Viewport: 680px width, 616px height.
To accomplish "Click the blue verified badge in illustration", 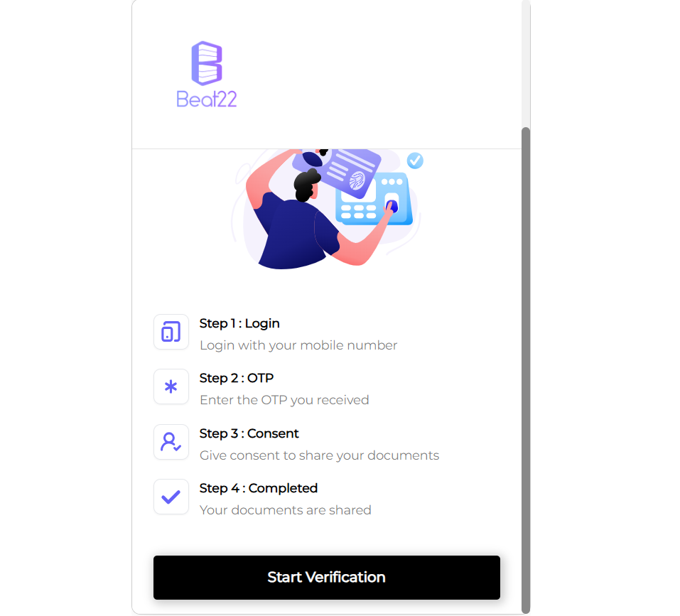I will tap(415, 161).
